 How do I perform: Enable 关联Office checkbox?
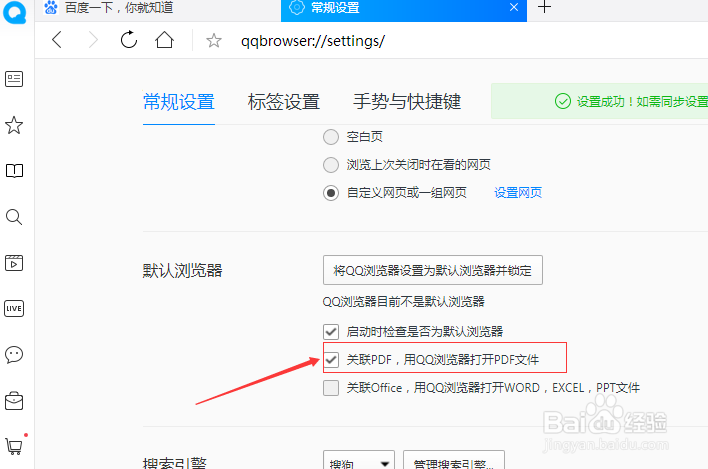(331, 388)
